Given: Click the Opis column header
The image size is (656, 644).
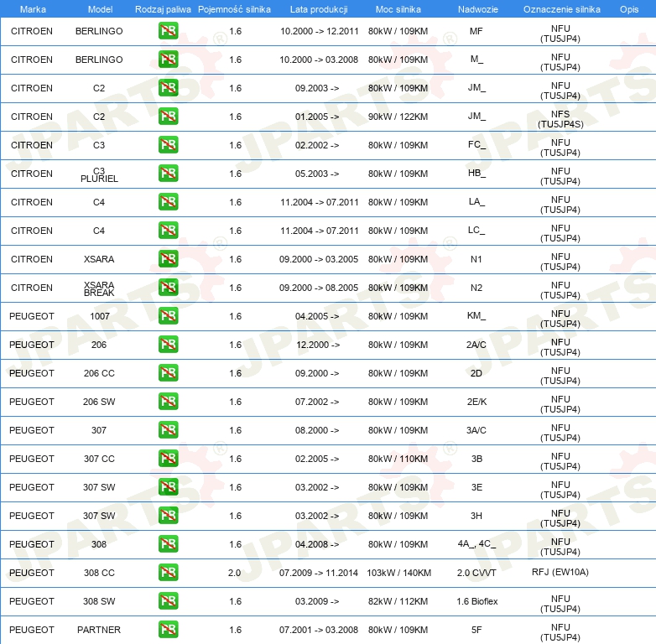Looking at the screenshot, I should click(x=629, y=9).
